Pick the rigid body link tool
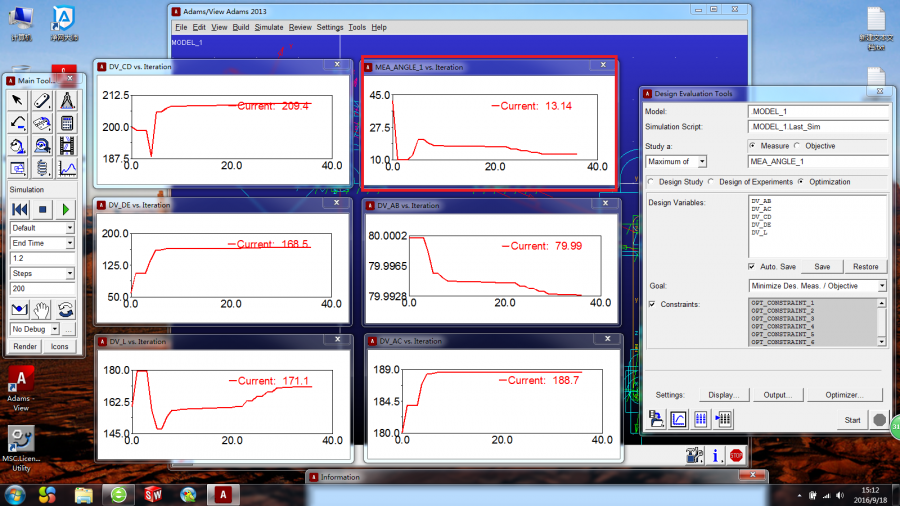 pos(42,101)
